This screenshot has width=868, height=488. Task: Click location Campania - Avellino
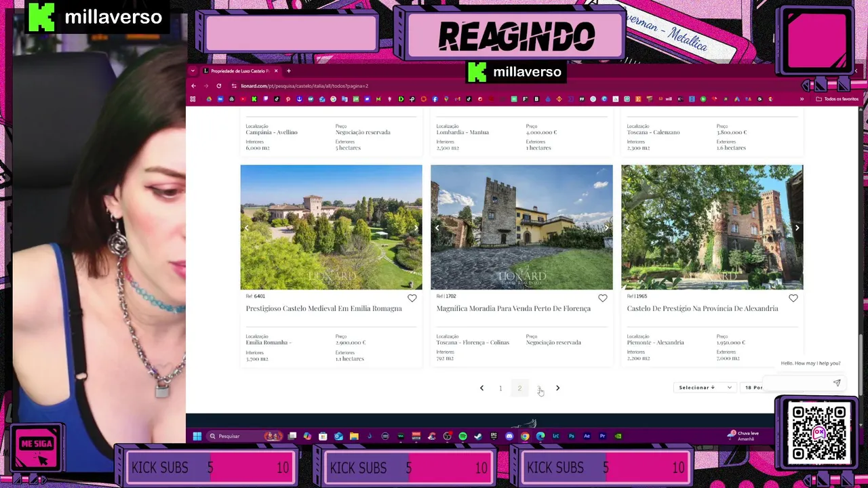[271, 132]
